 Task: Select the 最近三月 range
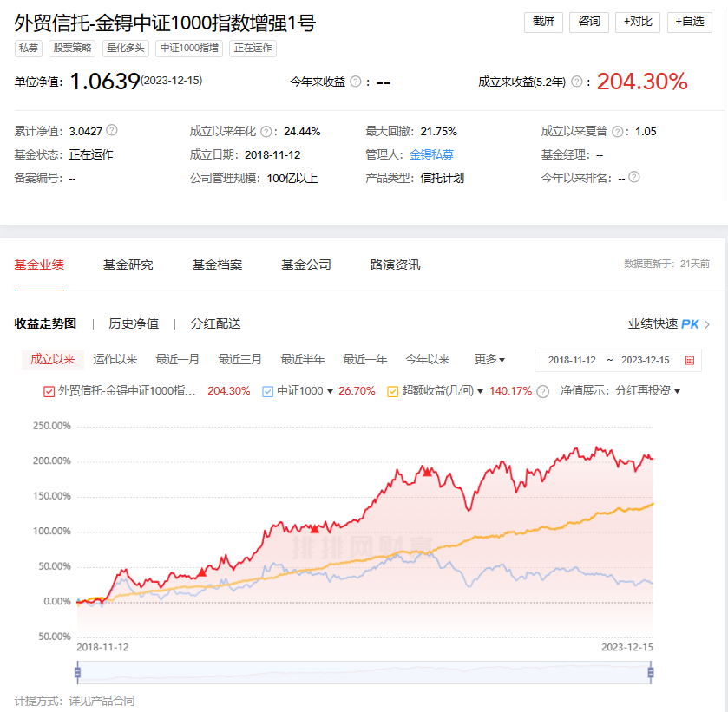click(240, 359)
